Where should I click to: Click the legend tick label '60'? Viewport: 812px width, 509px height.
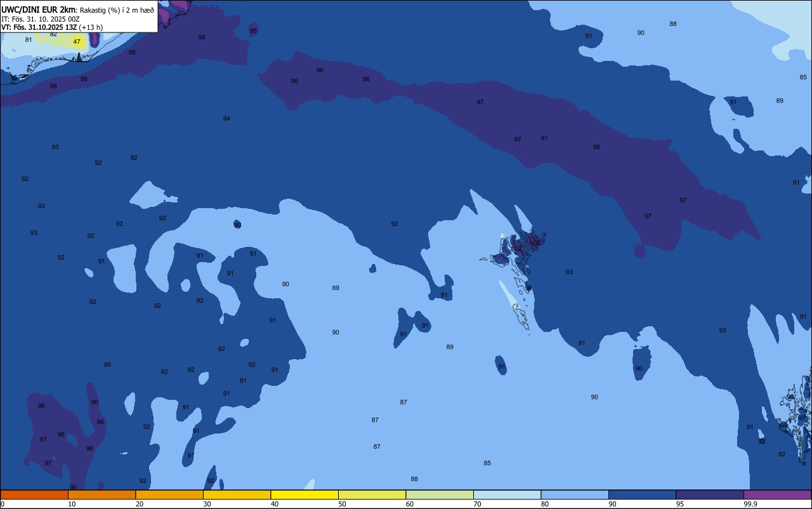click(x=410, y=504)
